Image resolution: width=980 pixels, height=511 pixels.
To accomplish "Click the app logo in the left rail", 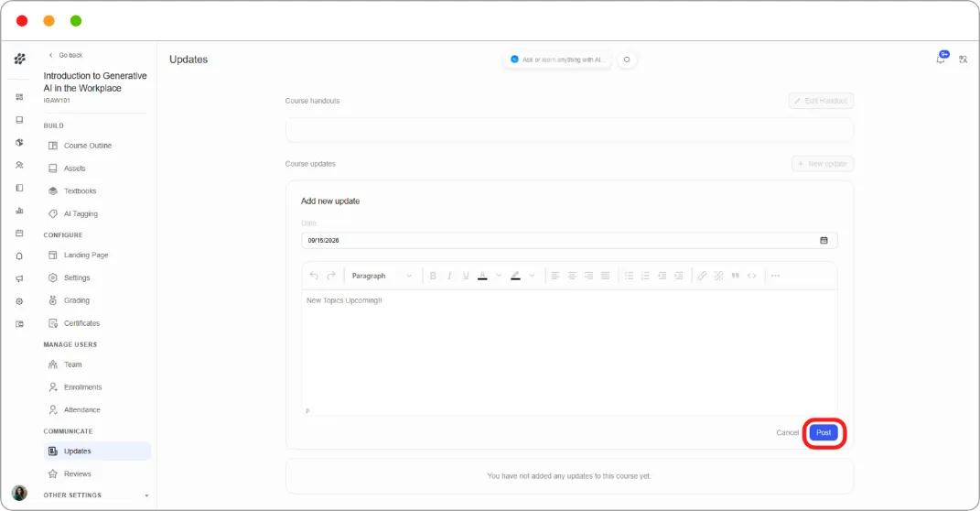I will (20, 59).
